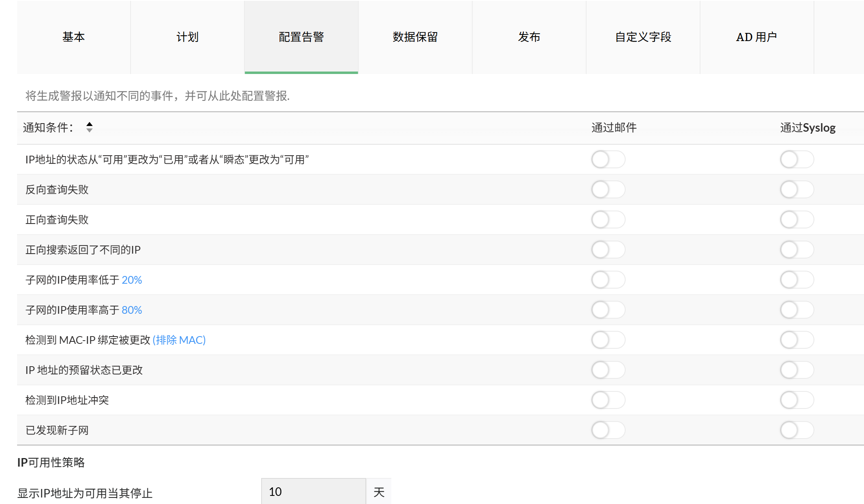Viewport: 864px width, 504px height.
Task: Switch to the 计划 tab
Action: [x=188, y=37]
